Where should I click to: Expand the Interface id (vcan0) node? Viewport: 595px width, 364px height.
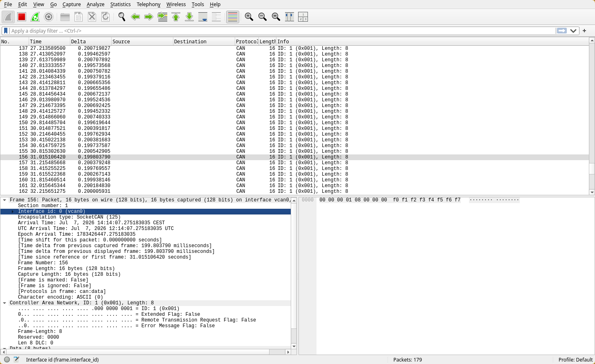pos(13,211)
